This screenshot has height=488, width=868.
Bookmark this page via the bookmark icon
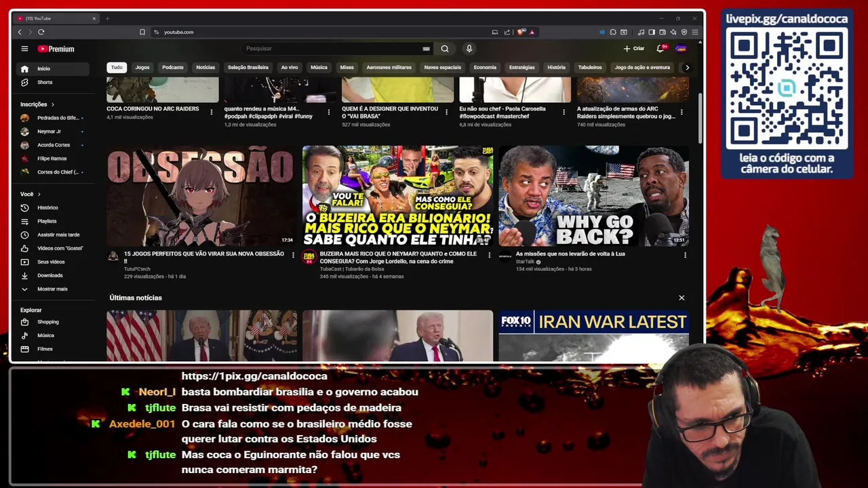142,32
